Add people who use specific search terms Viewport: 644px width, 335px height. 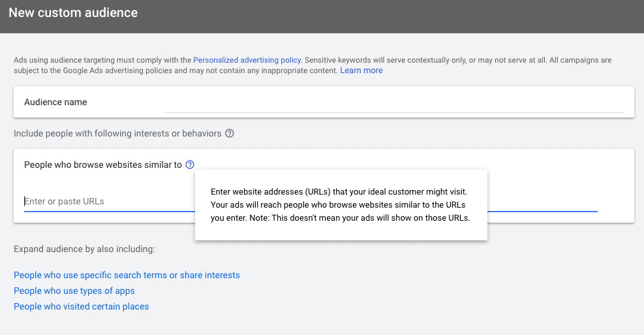127,276
